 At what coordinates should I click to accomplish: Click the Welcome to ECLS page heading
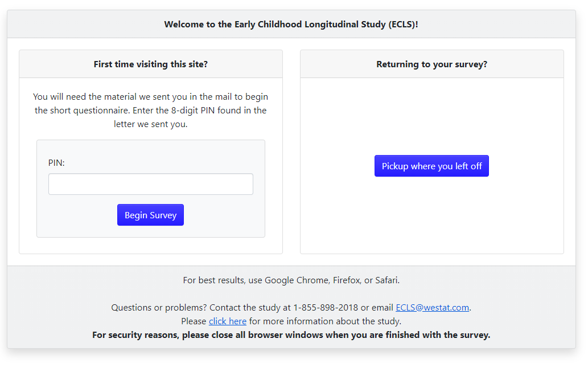[291, 25]
